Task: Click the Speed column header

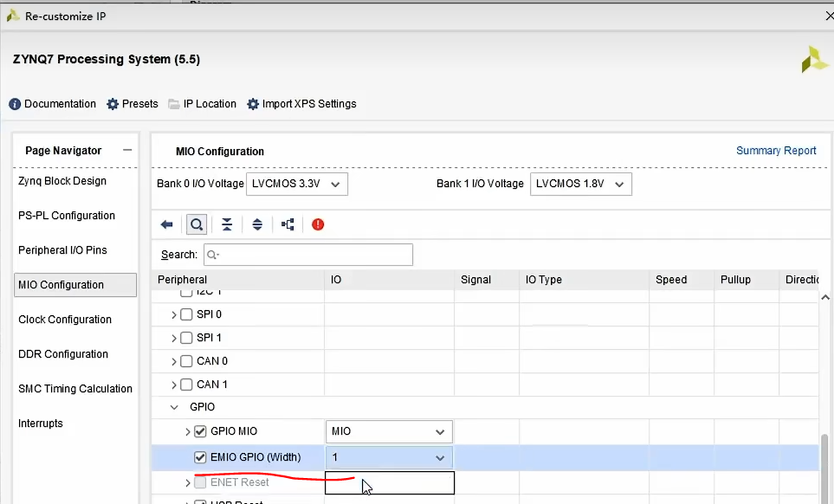Action: pyautogui.click(x=682, y=280)
